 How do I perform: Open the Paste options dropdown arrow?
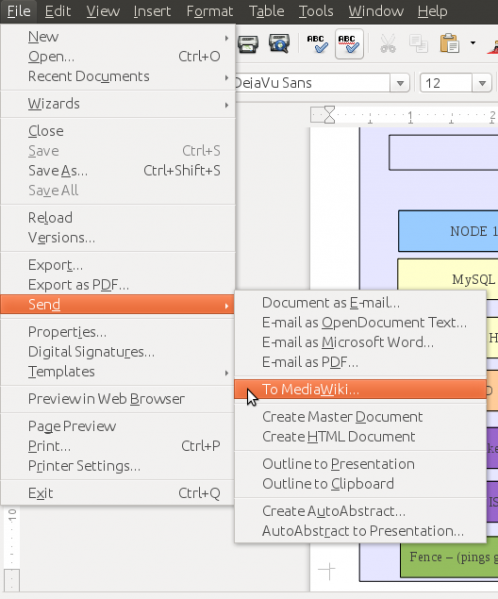point(473,43)
